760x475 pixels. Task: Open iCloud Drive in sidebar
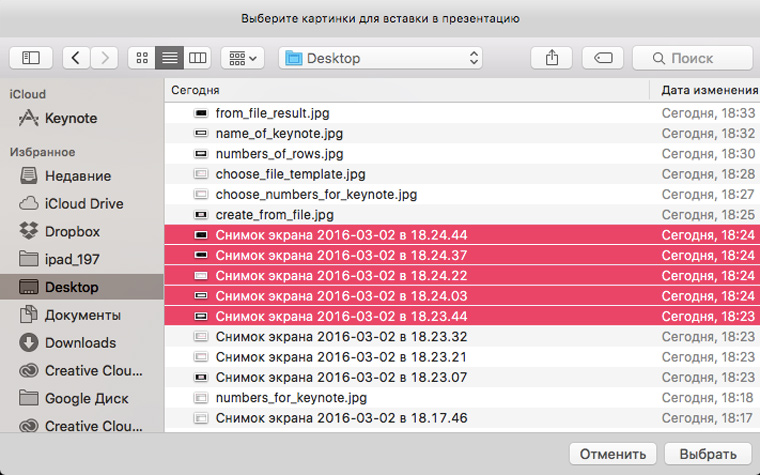[x=83, y=204]
